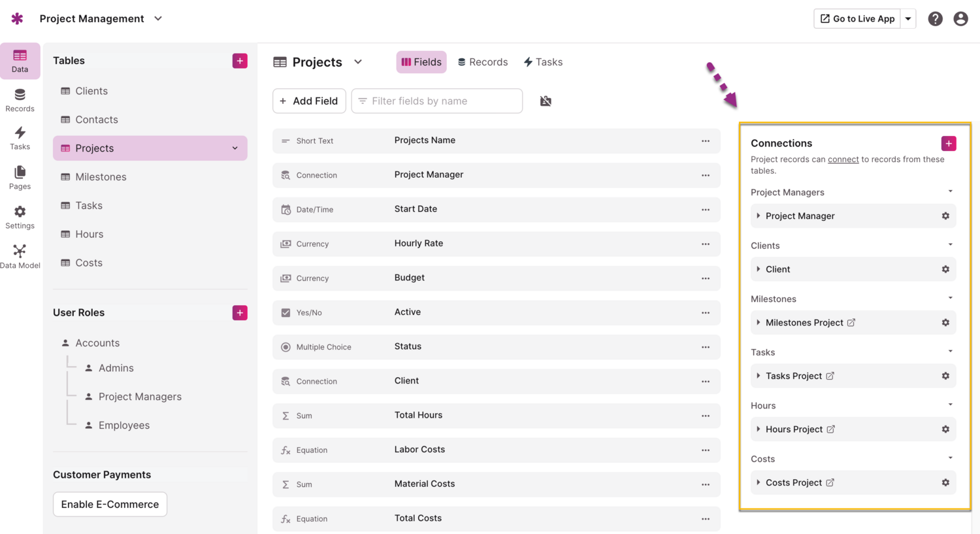Open gear settings for Client connection

click(x=945, y=269)
